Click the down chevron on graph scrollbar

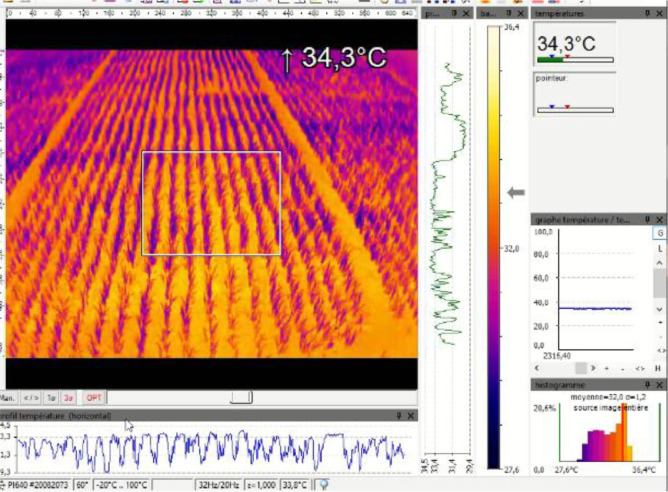[659, 310]
